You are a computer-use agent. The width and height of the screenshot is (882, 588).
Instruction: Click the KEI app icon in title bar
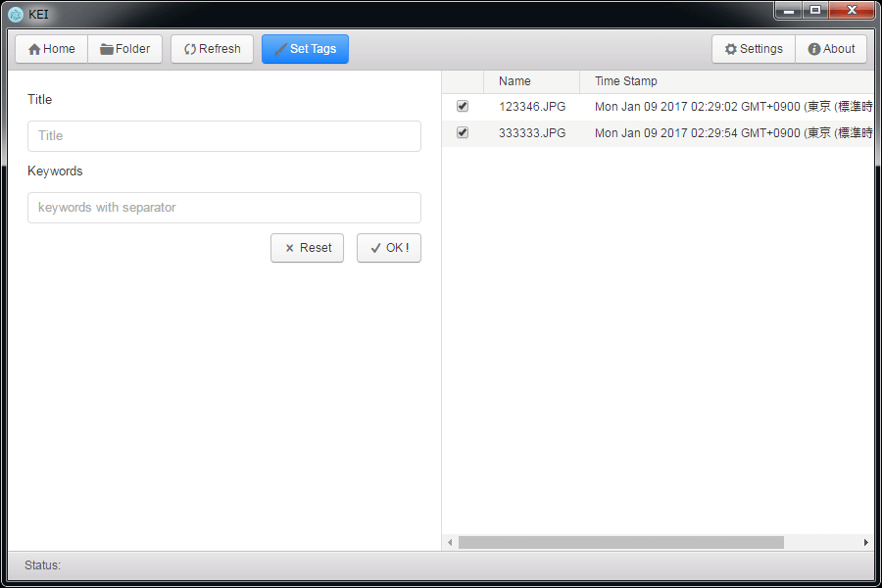click(16, 14)
